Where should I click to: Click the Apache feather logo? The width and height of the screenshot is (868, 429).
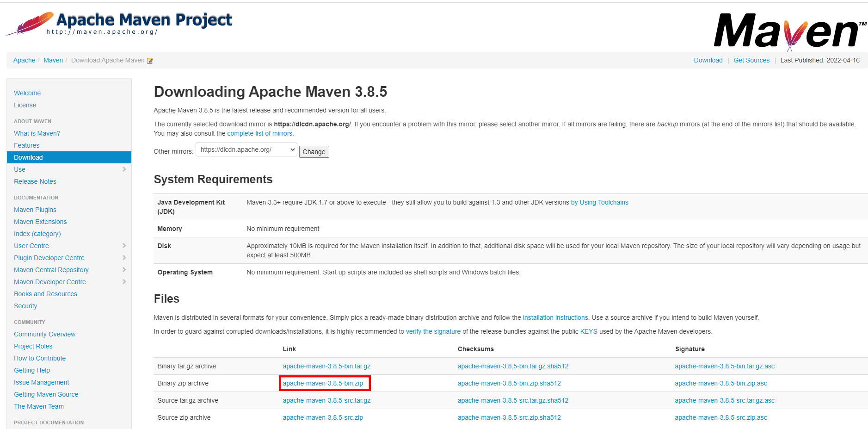pos(30,24)
